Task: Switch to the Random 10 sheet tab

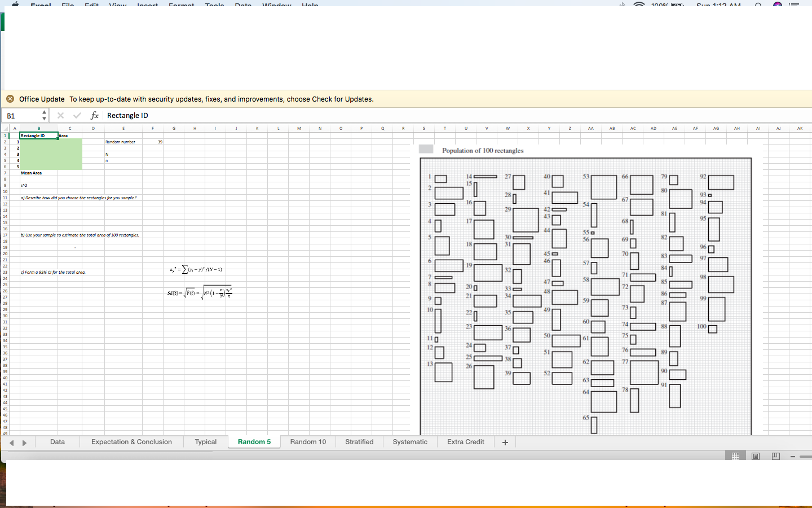Action: [x=308, y=442]
